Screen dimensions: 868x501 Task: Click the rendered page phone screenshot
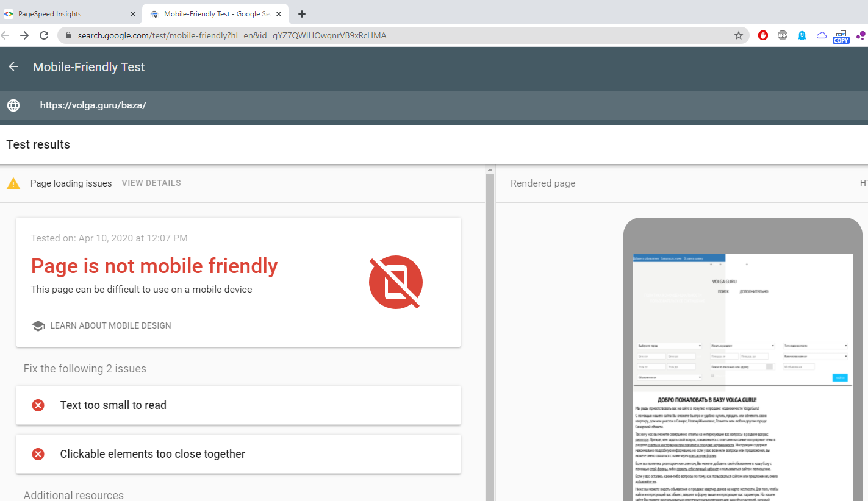pyautogui.click(x=742, y=377)
